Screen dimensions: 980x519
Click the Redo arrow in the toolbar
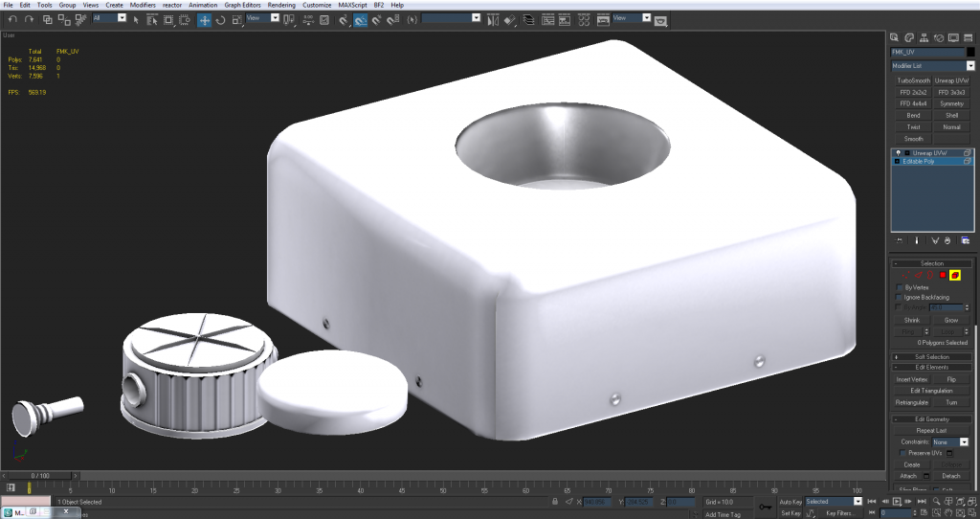click(28, 19)
